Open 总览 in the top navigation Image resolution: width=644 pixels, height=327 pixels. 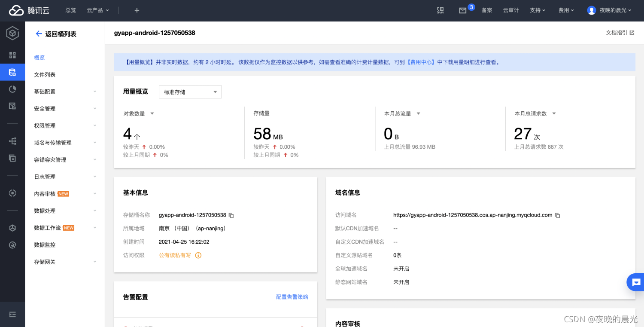point(71,10)
